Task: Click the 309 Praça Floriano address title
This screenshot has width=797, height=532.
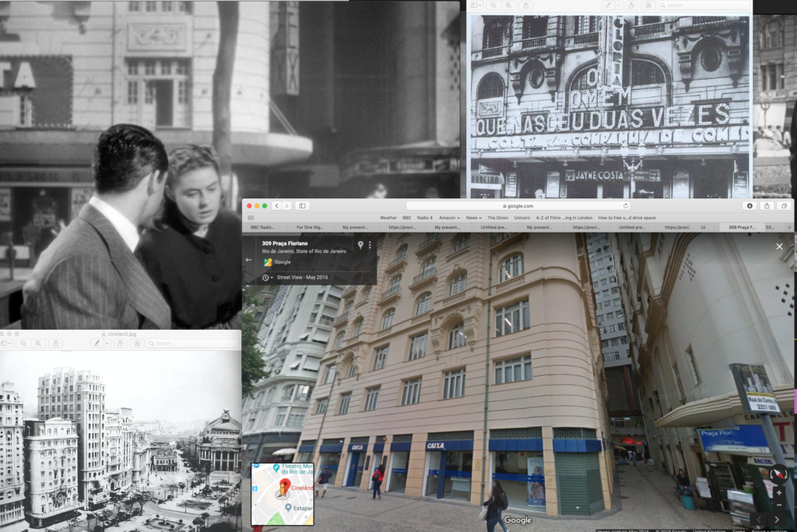Action: [x=285, y=243]
